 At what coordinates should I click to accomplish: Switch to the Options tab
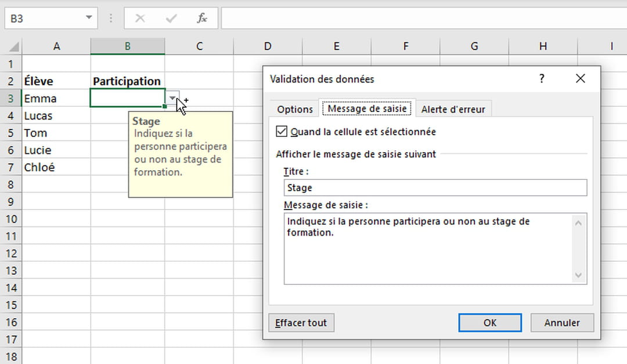click(x=294, y=109)
